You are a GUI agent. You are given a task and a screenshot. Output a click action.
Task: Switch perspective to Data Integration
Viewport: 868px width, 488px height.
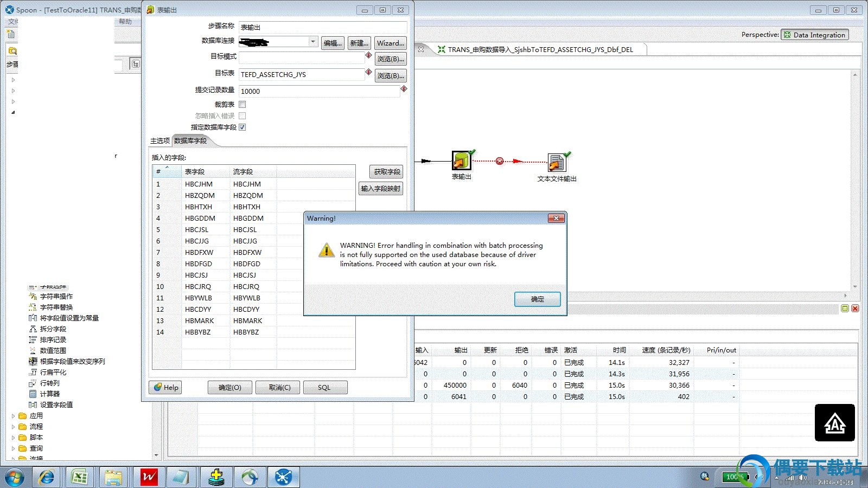point(815,35)
